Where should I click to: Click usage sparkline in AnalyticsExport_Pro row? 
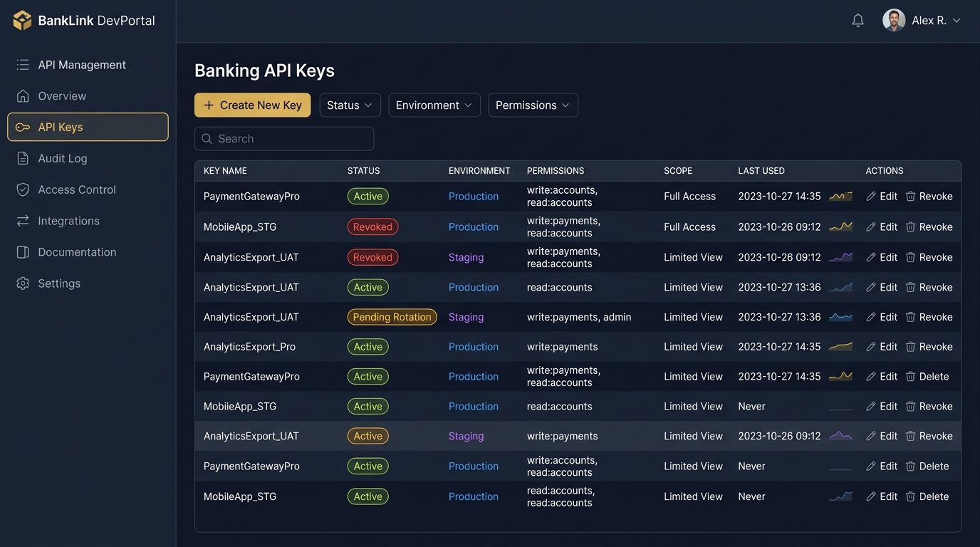840,347
